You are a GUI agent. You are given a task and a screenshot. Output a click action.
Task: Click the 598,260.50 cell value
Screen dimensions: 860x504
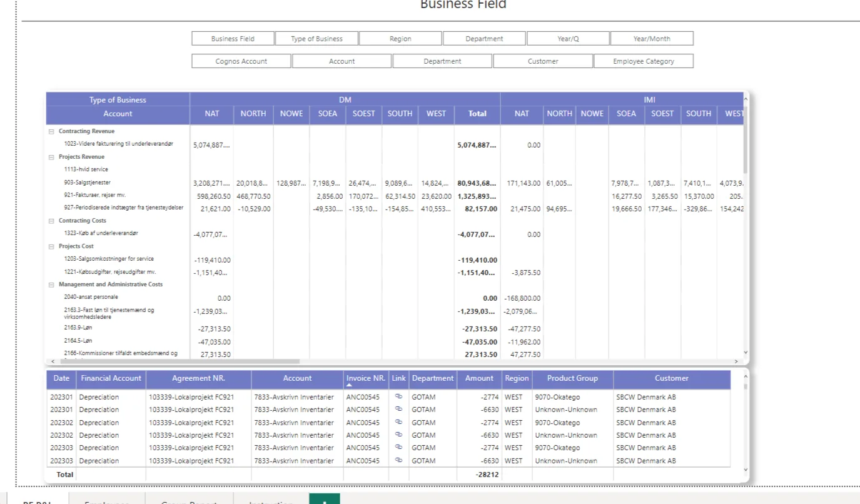click(213, 196)
